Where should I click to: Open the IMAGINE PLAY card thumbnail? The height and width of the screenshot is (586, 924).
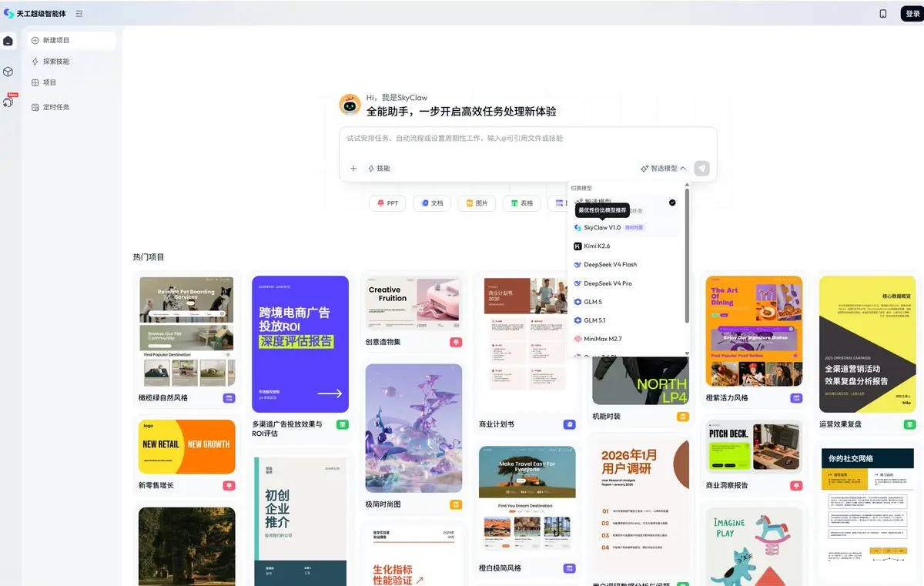[754, 546]
